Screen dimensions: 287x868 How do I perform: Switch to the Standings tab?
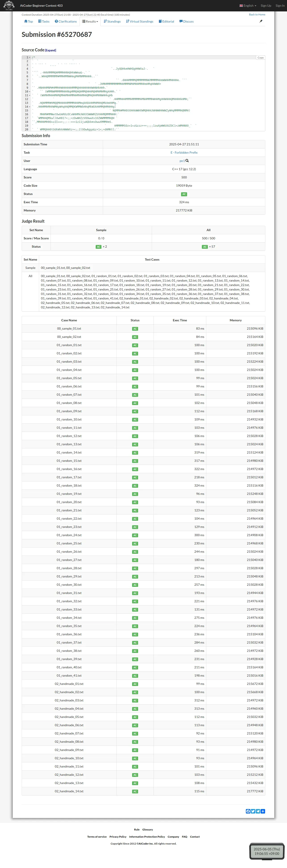coord(112,22)
